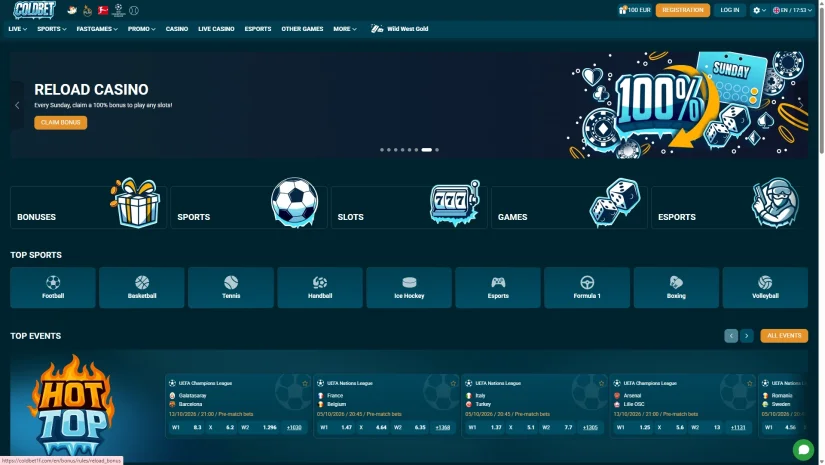Select Formula 1 in Top Sports
The image size is (825, 465).
587,287
